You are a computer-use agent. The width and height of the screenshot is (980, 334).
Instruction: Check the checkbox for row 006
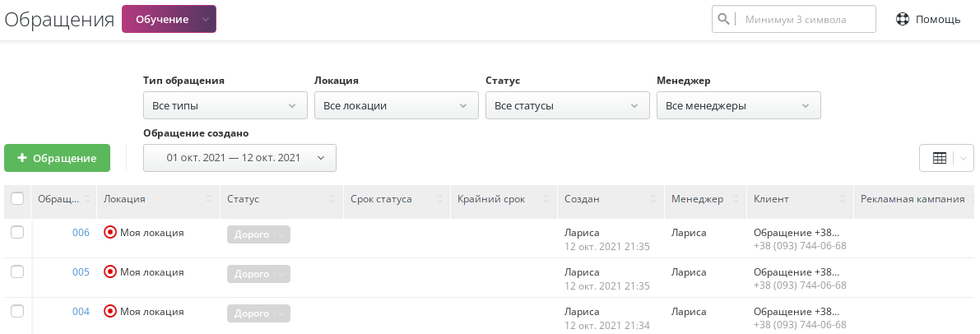click(17, 233)
